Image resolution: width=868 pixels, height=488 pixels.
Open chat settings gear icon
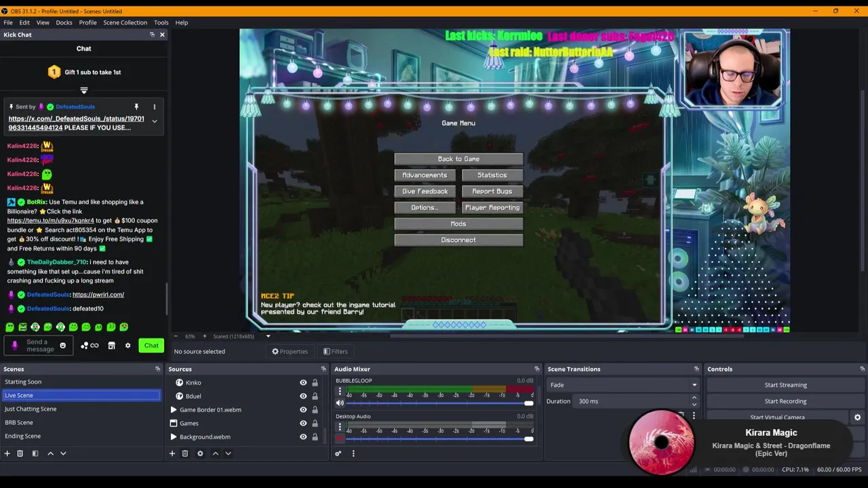[x=127, y=346]
